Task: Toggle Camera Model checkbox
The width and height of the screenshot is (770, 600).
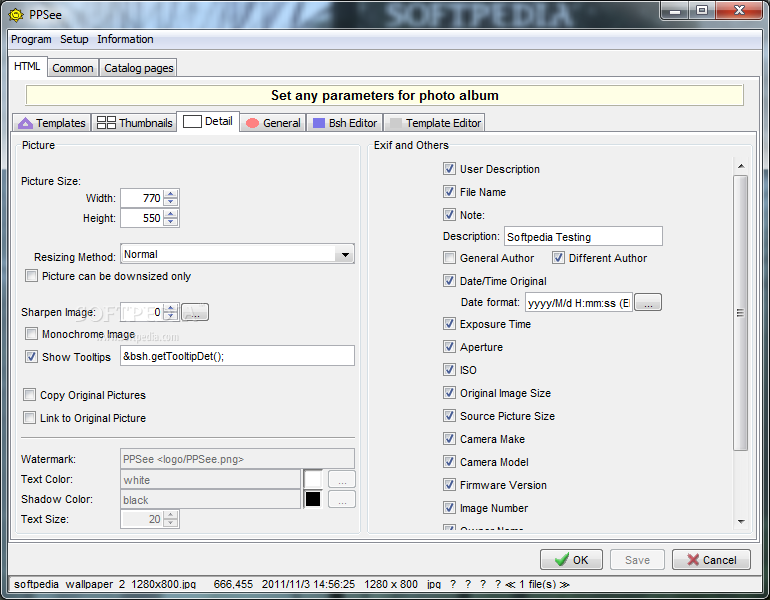Action: [x=449, y=462]
